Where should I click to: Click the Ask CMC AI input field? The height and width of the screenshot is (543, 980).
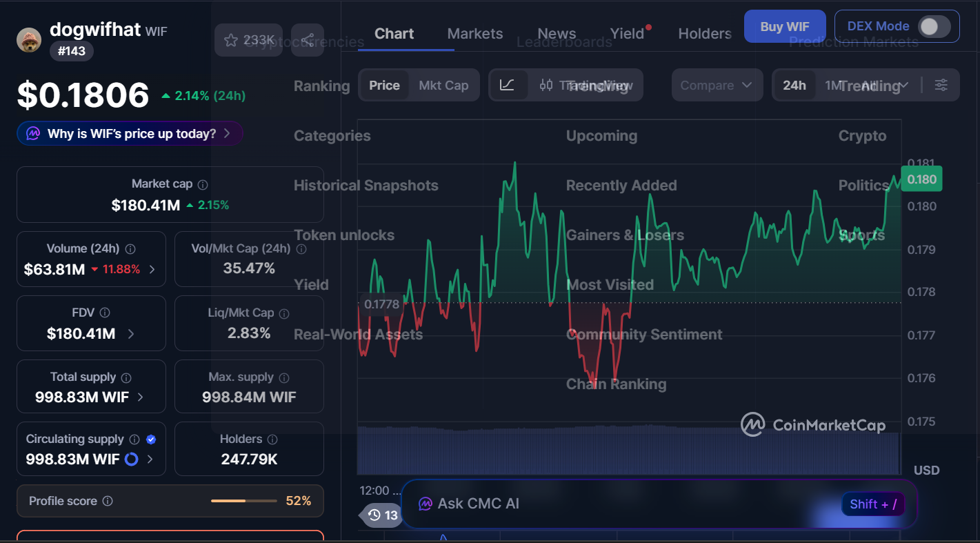point(621,504)
